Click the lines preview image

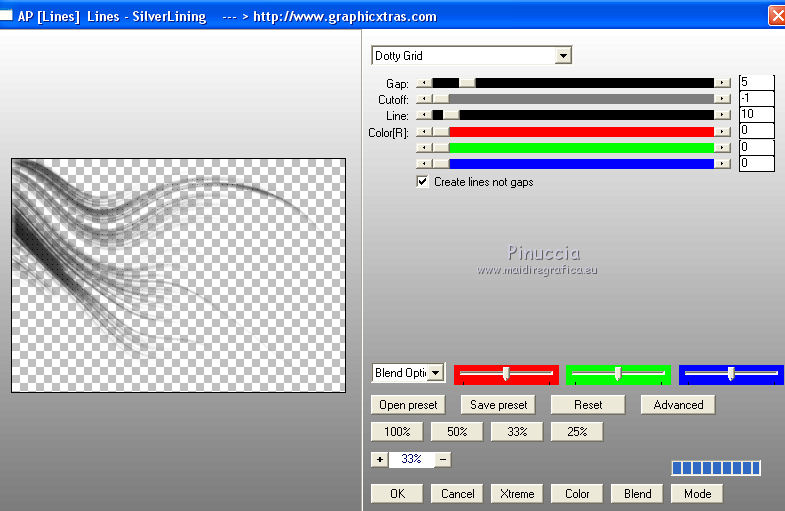(x=178, y=275)
